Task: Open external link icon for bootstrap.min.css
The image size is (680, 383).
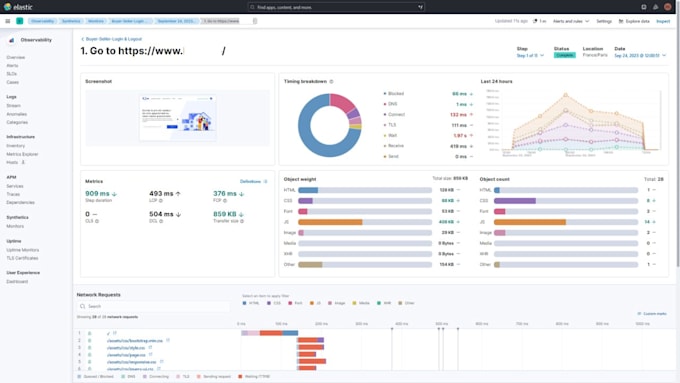Action: pos(168,340)
